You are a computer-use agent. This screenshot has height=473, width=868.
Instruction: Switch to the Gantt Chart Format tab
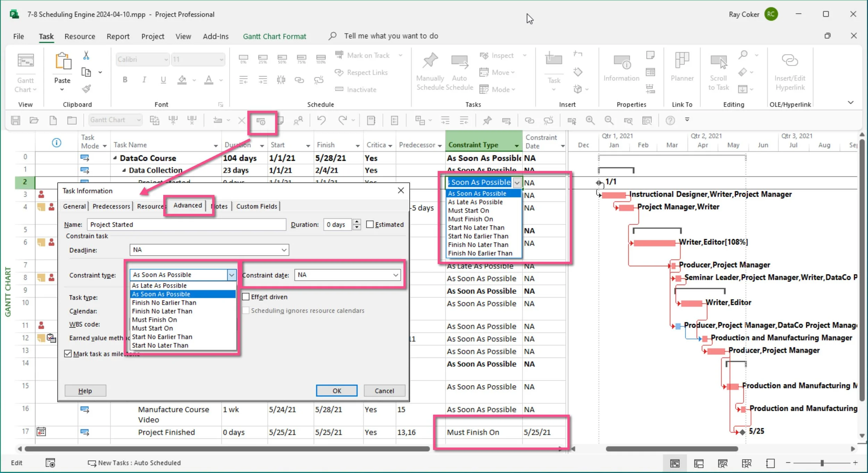click(x=274, y=36)
